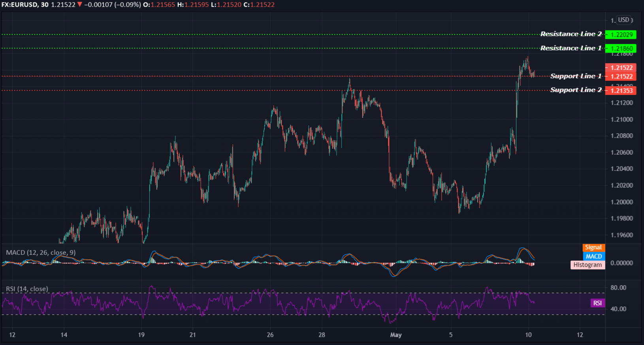Click the 80.00 RSI axis value
The image size is (644, 345).
[618, 288]
